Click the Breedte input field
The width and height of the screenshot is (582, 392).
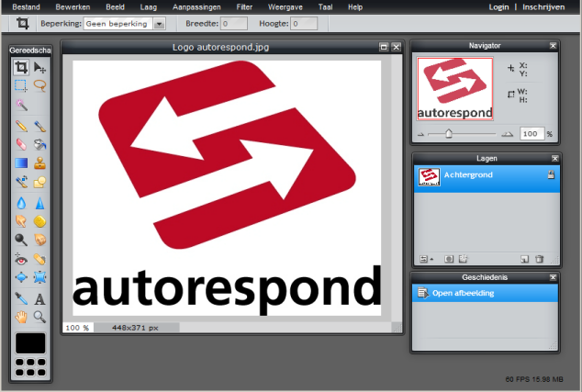point(234,24)
